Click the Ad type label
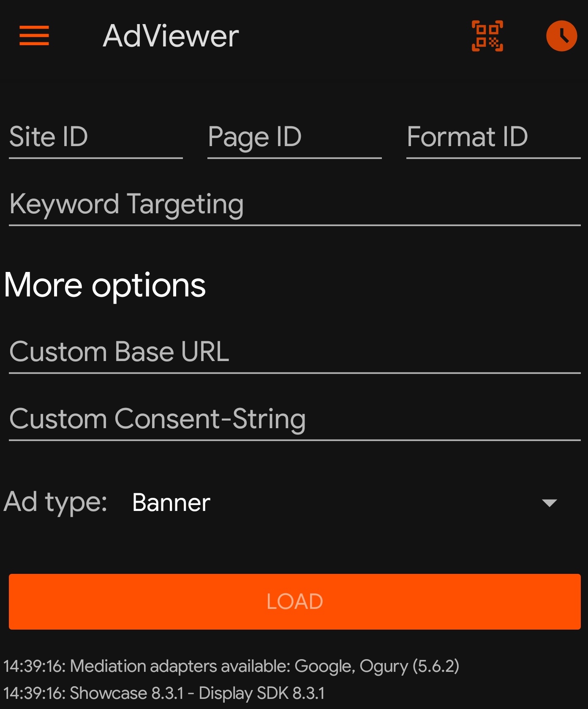The image size is (588, 709). 55,502
